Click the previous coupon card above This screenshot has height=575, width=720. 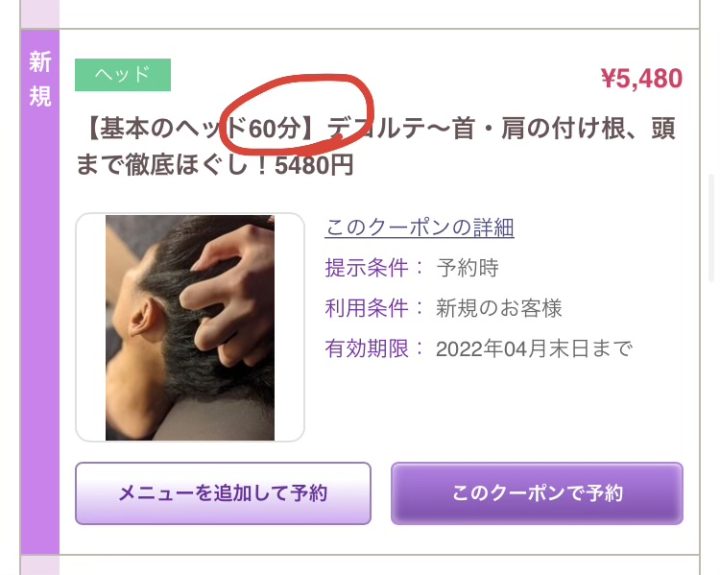tap(360, 14)
